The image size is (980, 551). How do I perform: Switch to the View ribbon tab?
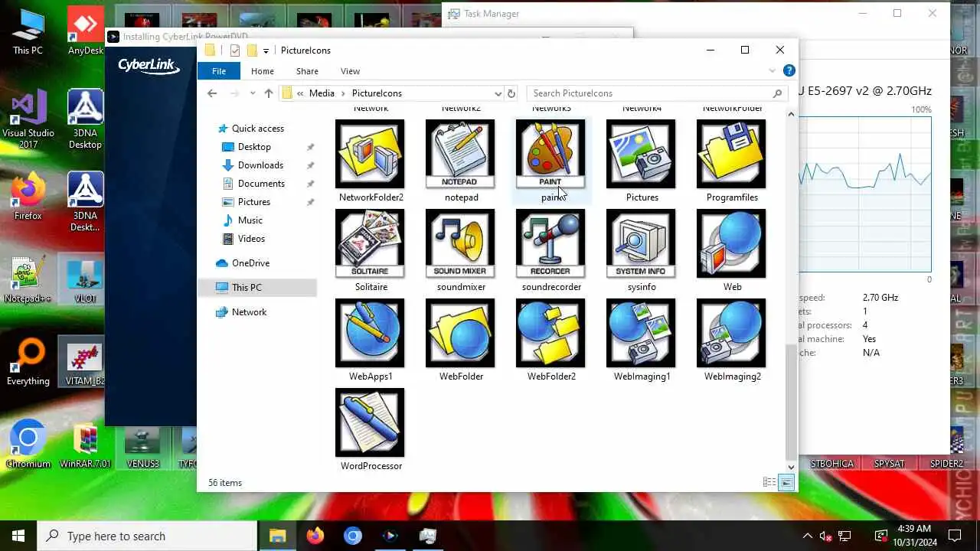350,71
